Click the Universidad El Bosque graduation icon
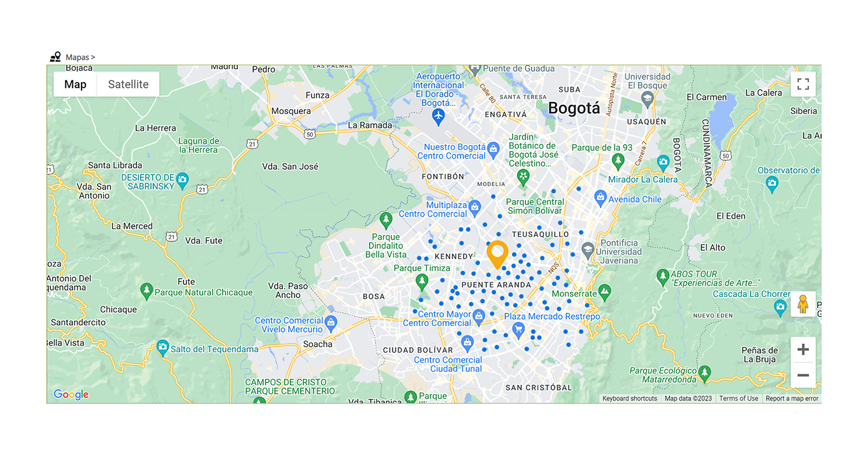This screenshot has height=463, width=868. pyautogui.click(x=647, y=101)
